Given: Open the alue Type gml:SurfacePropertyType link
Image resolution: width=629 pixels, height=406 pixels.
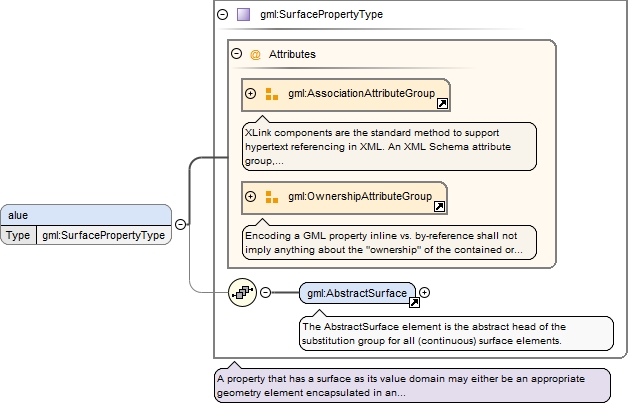Looking at the screenshot, I should click(x=101, y=236).
